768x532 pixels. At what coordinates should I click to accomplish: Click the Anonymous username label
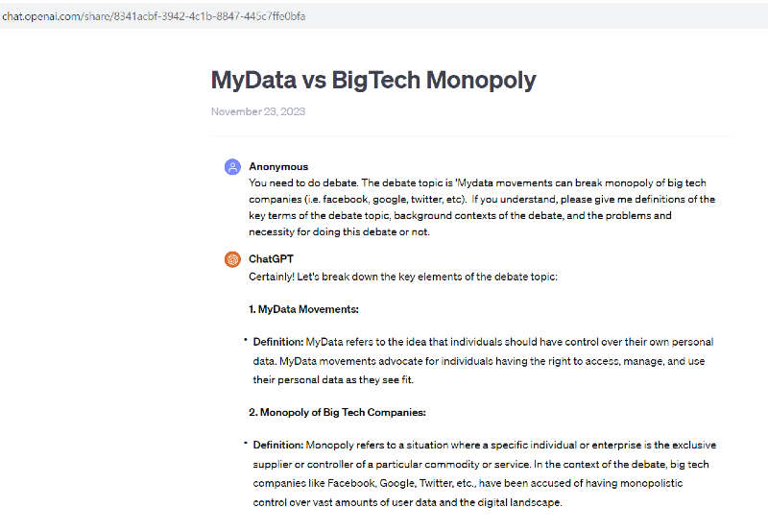point(278,166)
